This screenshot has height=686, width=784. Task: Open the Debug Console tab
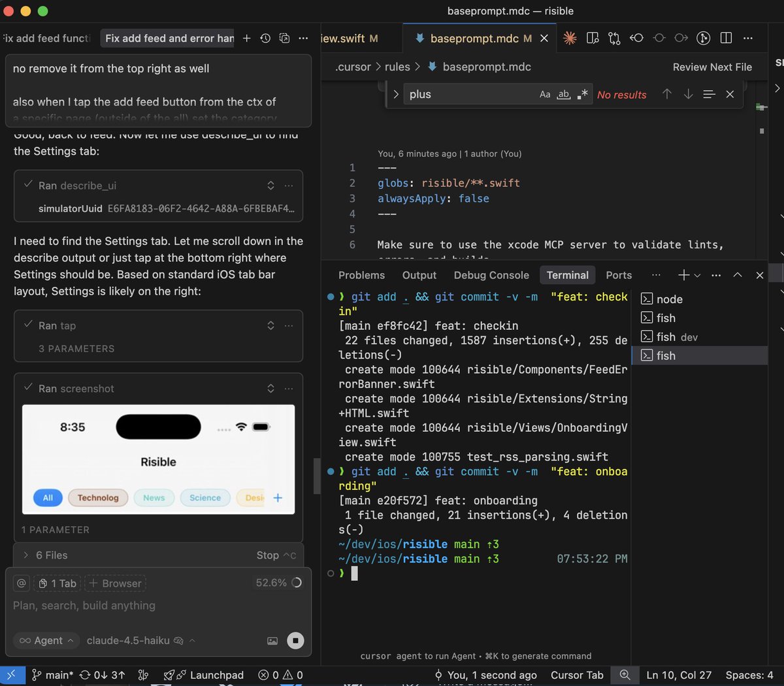(491, 275)
